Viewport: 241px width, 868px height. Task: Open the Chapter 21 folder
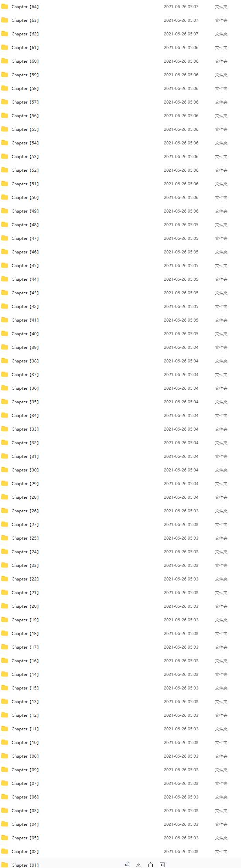click(x=25, y=593)
